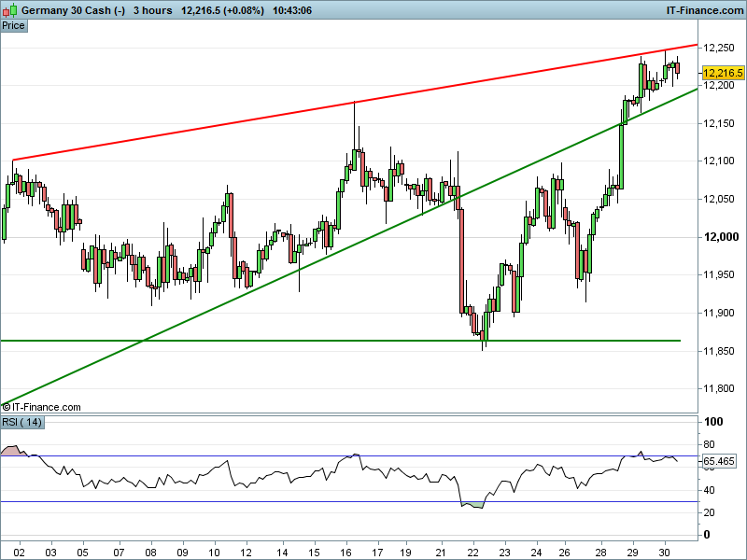Click date label 16 on time axis
This screenshot has width=747, height=560.
pyautogui.click(x=345, y=553)
